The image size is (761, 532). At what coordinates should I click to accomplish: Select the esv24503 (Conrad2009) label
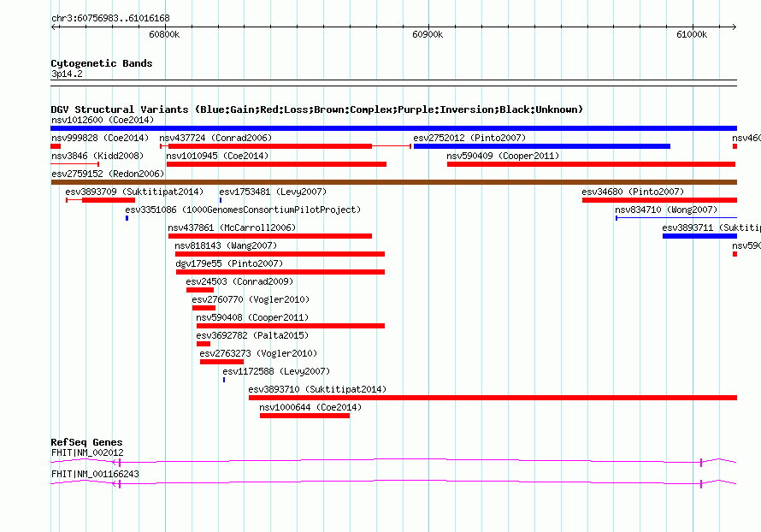click(x=239, y=281)
